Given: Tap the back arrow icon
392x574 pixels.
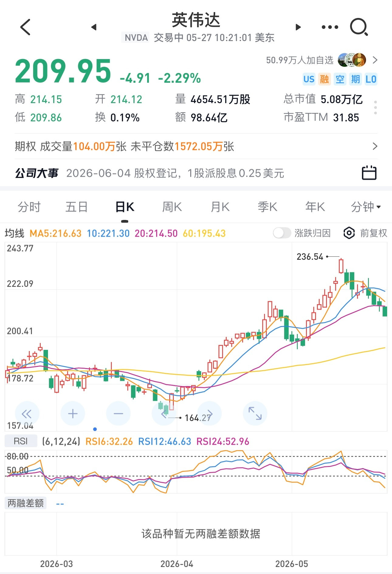Looking at the screenshot, I should tap(26, 27).
